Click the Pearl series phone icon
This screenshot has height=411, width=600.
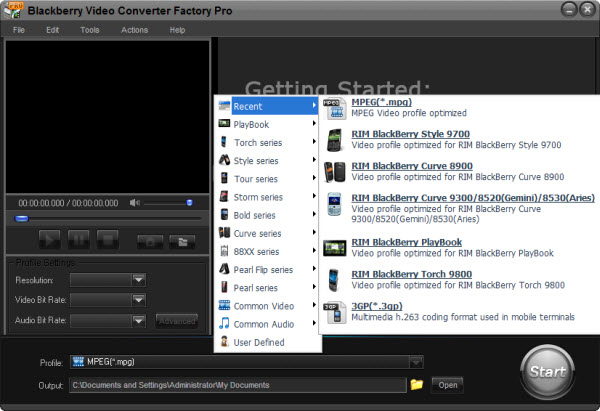tap(224, 287)
